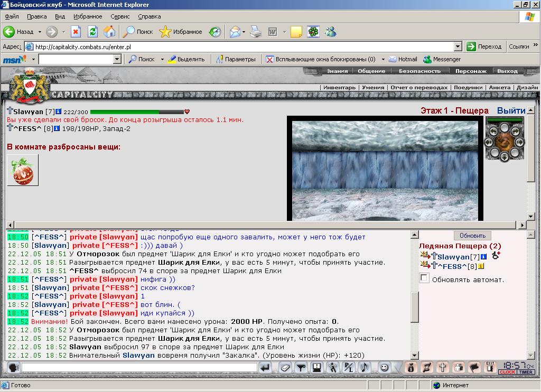Click the info icon next to Slawyan [7]
This screenshot has width=541, height=392.
[58, 111]
